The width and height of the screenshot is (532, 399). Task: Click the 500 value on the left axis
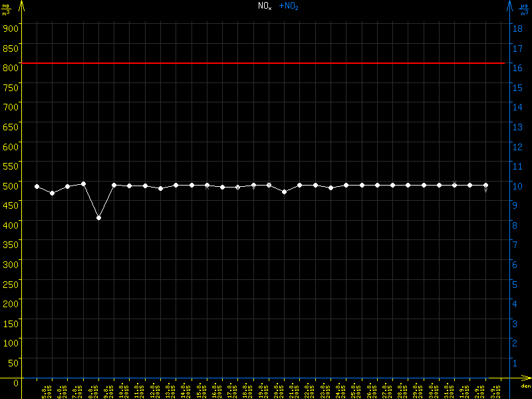pos(10,186)
